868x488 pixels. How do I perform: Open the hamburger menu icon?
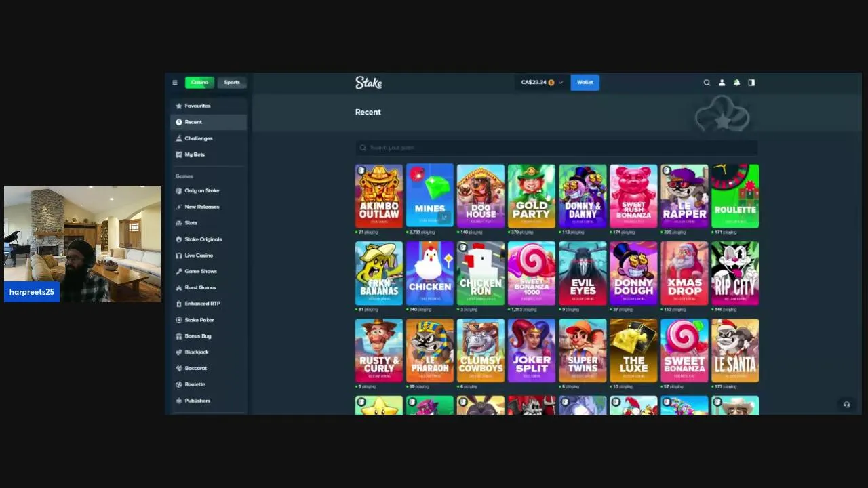(x=175, y=83)
